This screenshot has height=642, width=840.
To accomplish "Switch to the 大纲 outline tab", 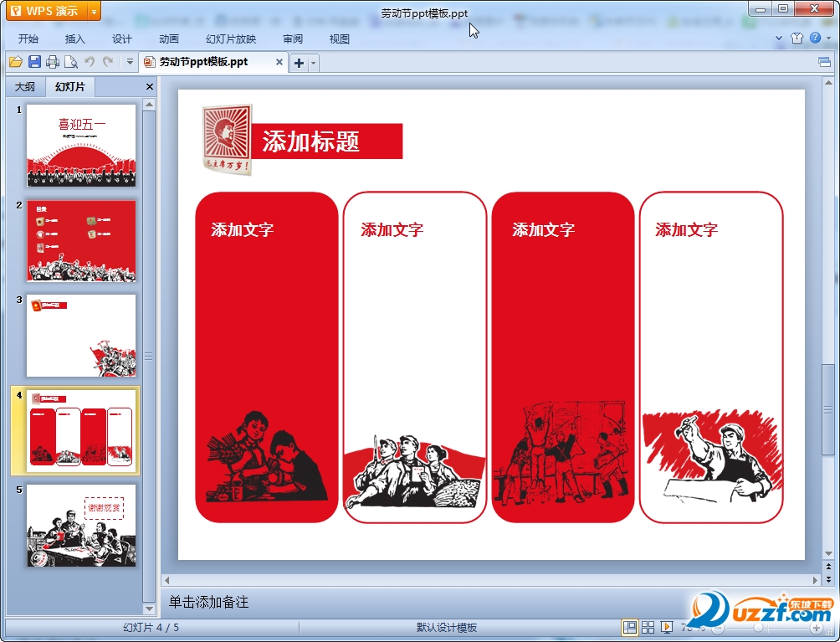I will pyautogui.click(x=24, y=86).
